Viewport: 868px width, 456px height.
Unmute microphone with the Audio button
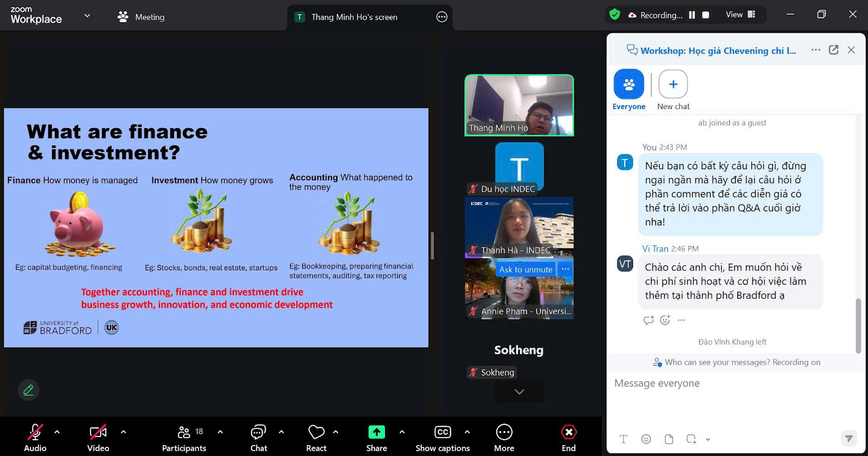click(x=35, y=433)
